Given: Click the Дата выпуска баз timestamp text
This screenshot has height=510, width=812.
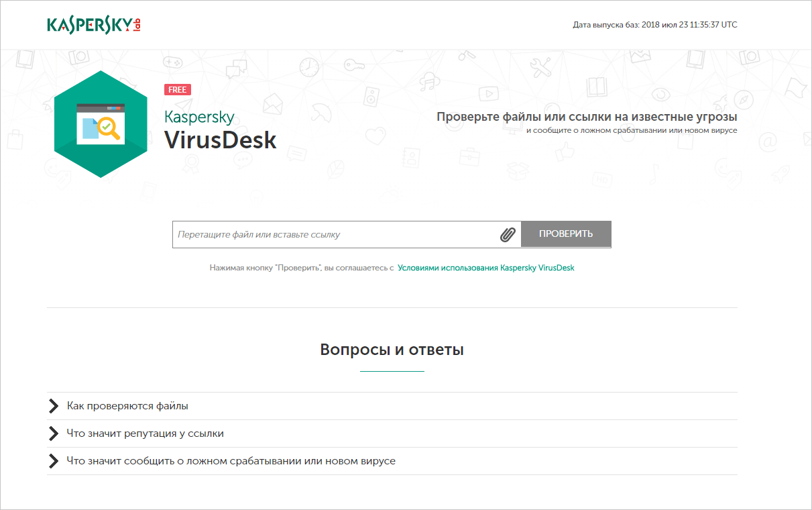Looking at the screenshot, I should point(655,25).
